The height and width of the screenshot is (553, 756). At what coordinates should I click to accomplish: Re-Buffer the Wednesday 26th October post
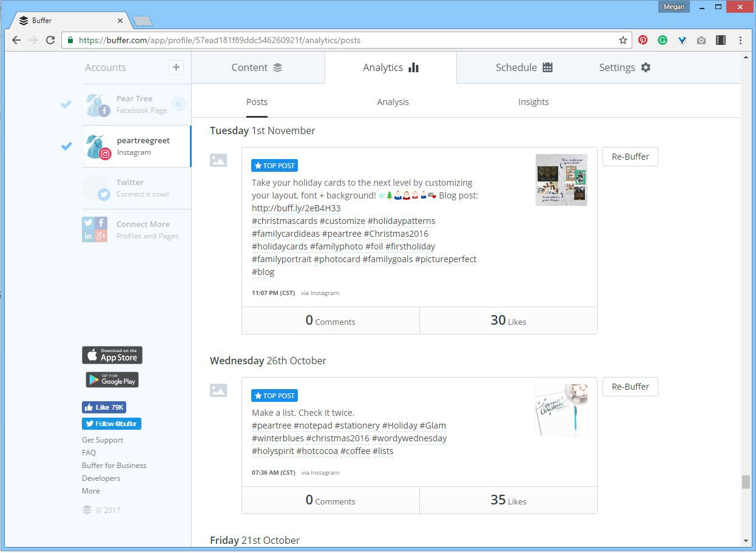(630, 387)
